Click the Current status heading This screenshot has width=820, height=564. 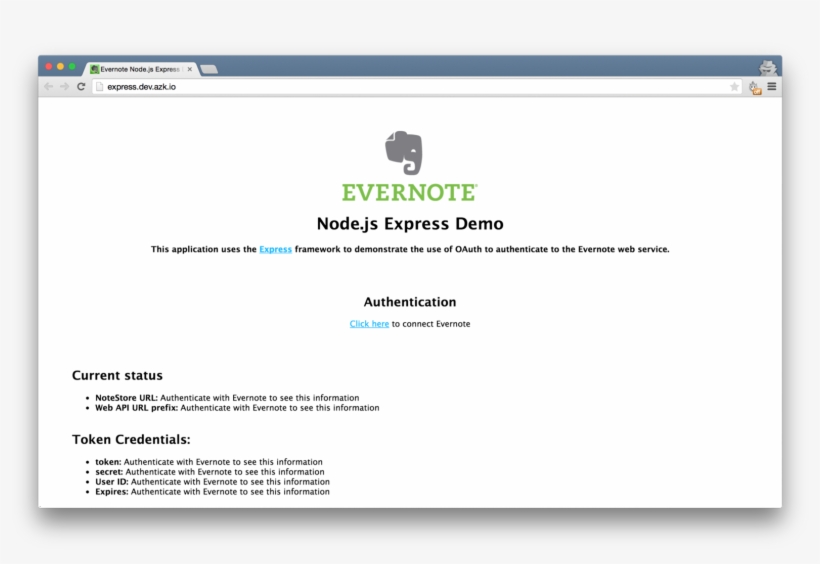(x=117, y=376)
